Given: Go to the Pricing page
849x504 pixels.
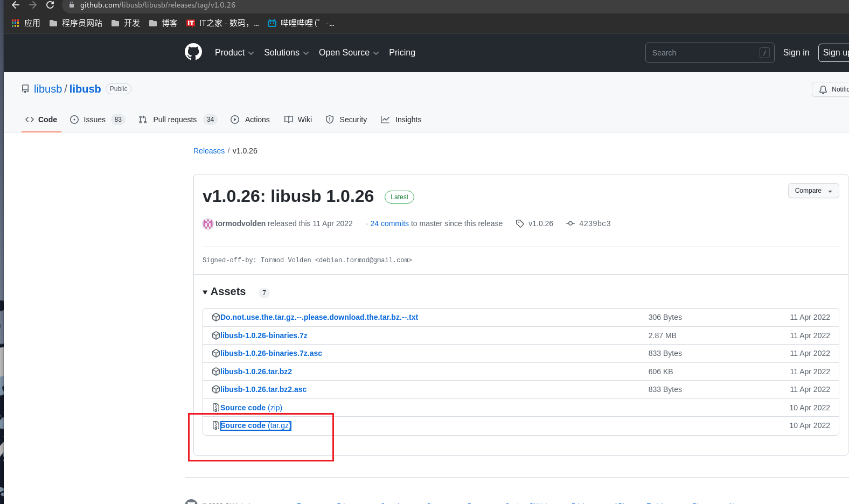Looking at the screenshot, I should [x=402, y=52].
